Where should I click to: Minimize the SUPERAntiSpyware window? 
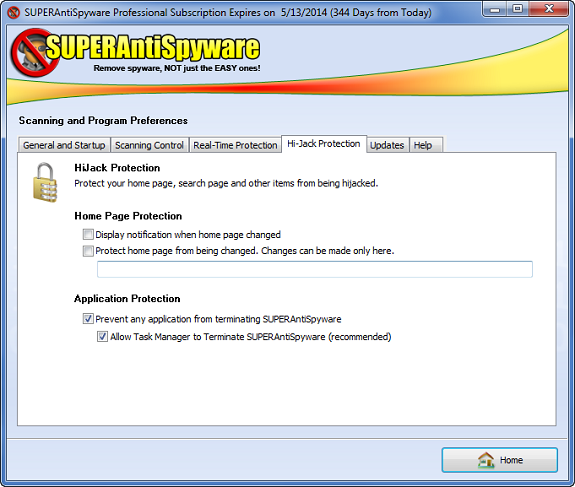pos(495,9)
